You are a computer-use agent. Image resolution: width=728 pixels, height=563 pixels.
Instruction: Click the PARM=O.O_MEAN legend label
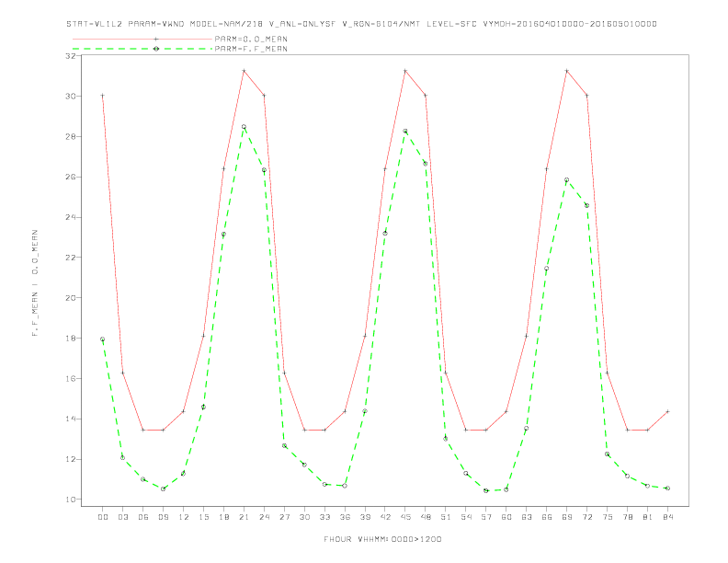251,39
